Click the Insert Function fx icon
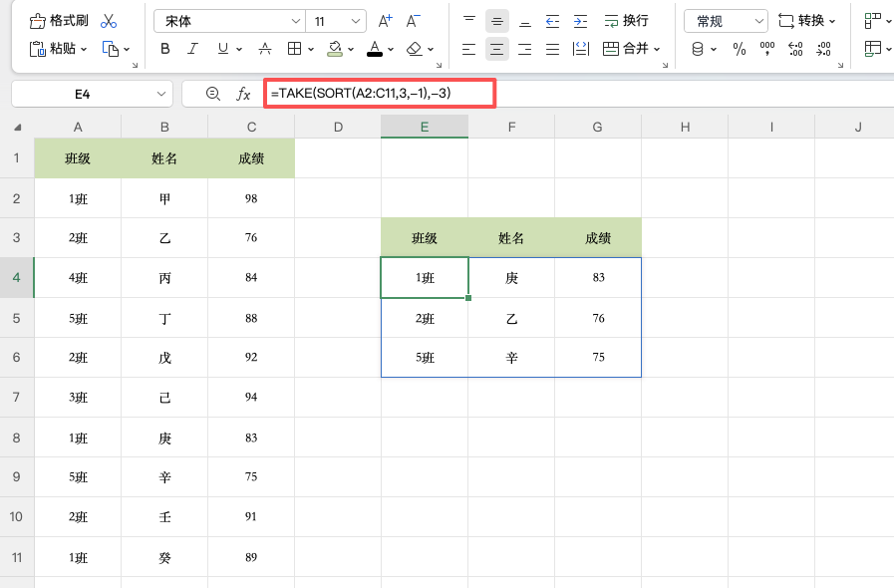 (x=245, y=93)
